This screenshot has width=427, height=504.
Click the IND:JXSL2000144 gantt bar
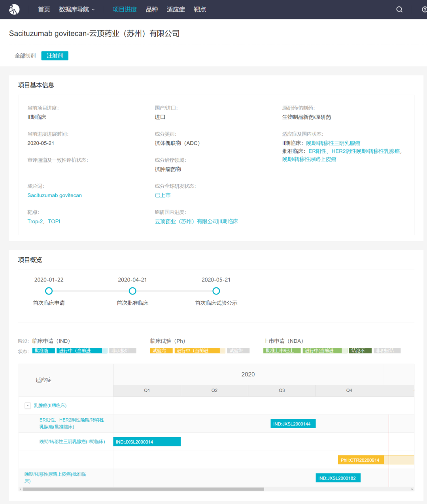coord(293,424)
